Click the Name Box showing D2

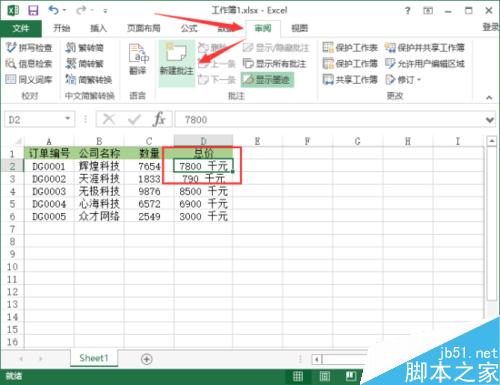[35, 119]
